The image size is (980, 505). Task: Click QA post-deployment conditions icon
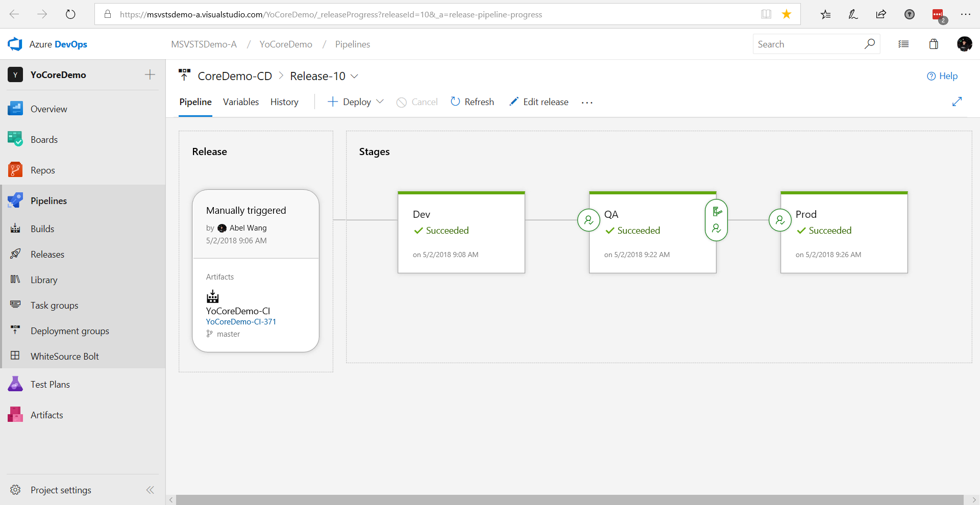(x=717, y=220)
